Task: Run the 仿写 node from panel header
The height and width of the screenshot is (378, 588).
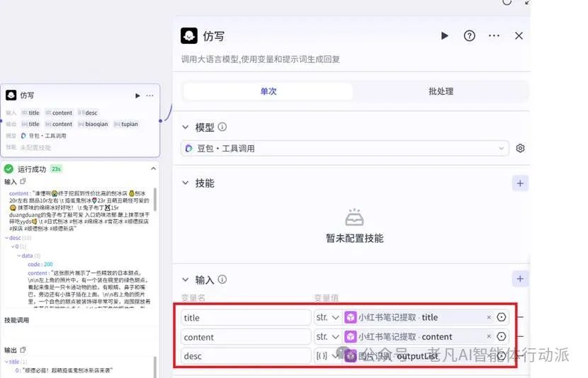Action: (x=444, y=36)
